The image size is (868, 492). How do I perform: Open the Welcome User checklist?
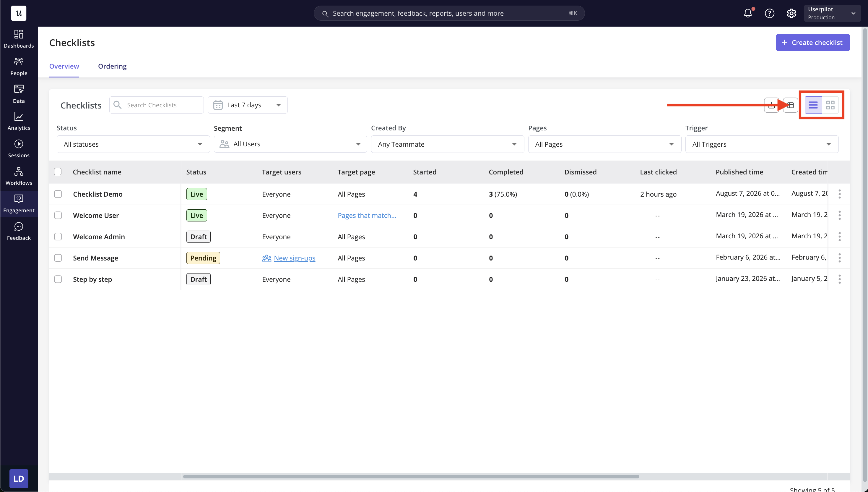click(96, 216)
